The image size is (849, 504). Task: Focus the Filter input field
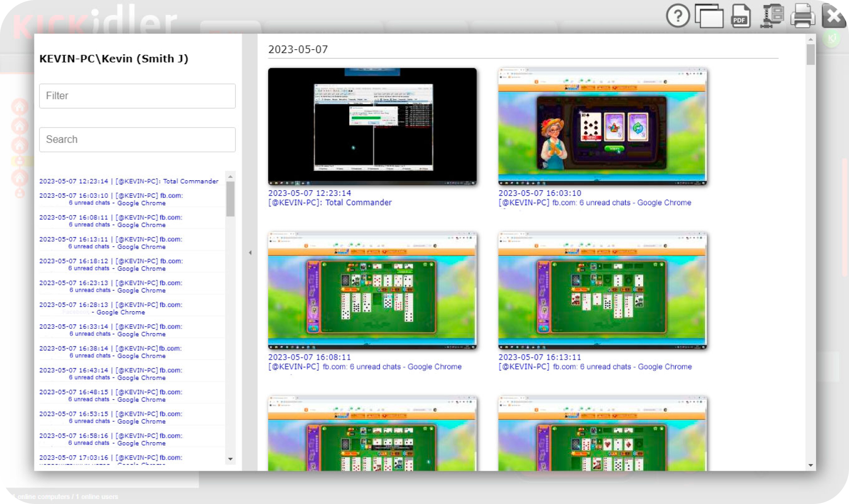coord(137,96)
